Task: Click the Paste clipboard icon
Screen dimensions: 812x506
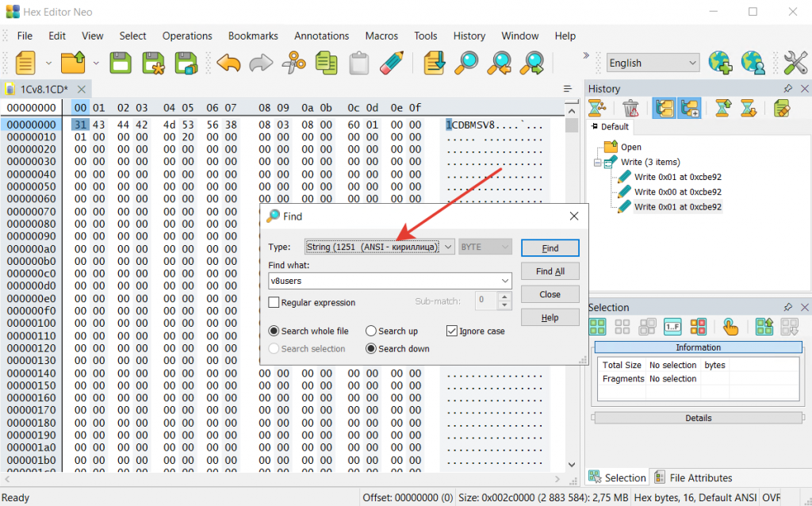Action: pyautogui.click(x=359, y=63)
